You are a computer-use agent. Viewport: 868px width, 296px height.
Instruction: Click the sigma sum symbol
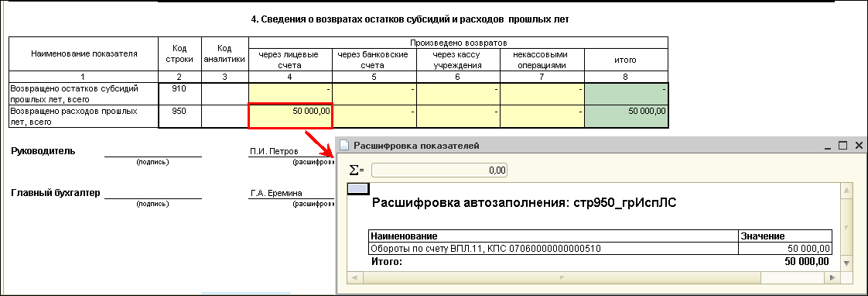tap(357, 170)
